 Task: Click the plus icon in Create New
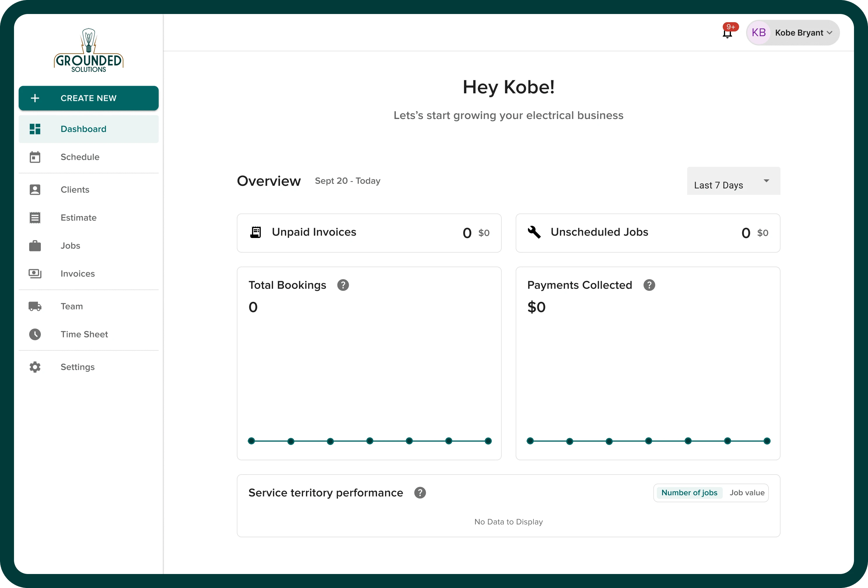click(x=35, y=98)
